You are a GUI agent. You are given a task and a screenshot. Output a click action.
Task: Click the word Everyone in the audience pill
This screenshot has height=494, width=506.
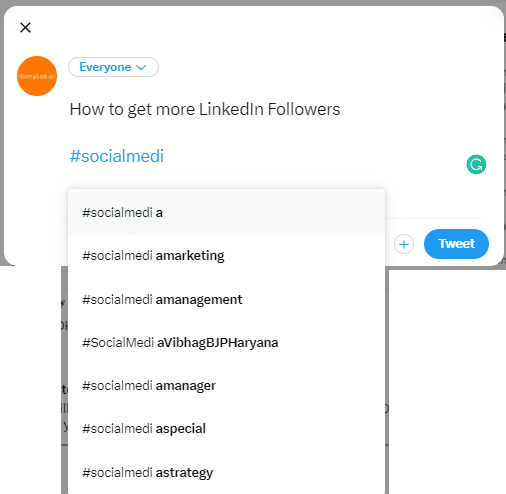tap(105, 67)
